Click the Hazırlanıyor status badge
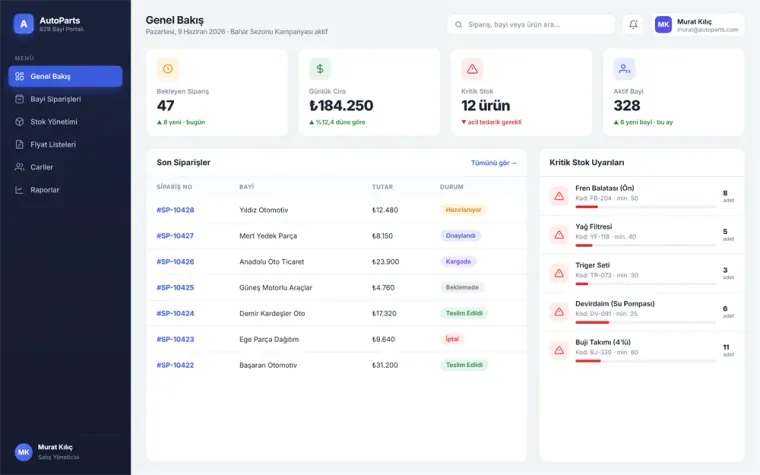760x475 pixels. (463, 210)
